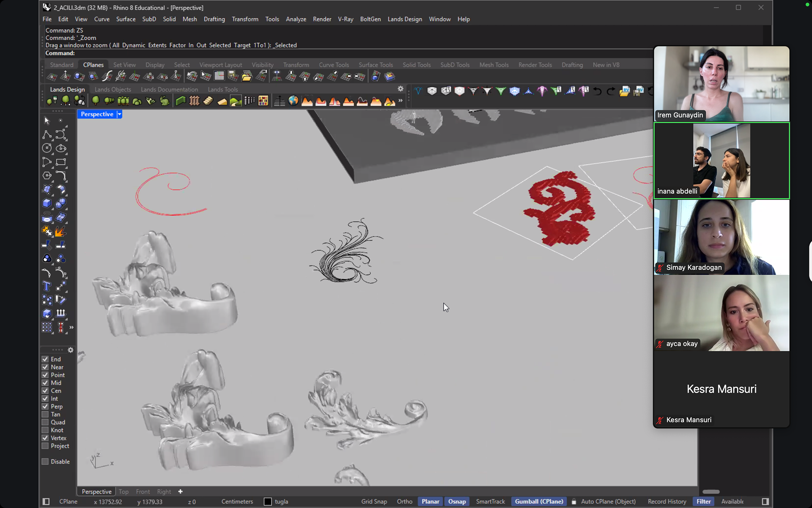The height and width of the screenshot is (508, 812).
Task: Expand left sidebar overflow chevron
Action: tap(71, 327)
